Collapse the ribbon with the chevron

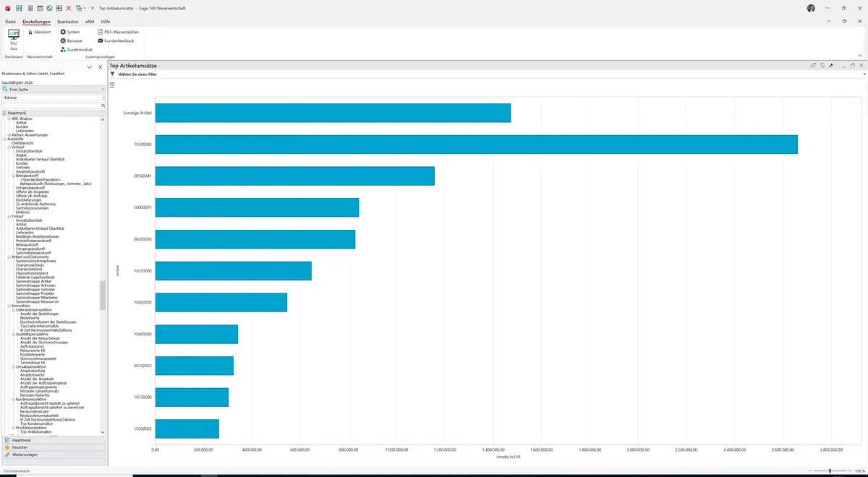(860, 55)
